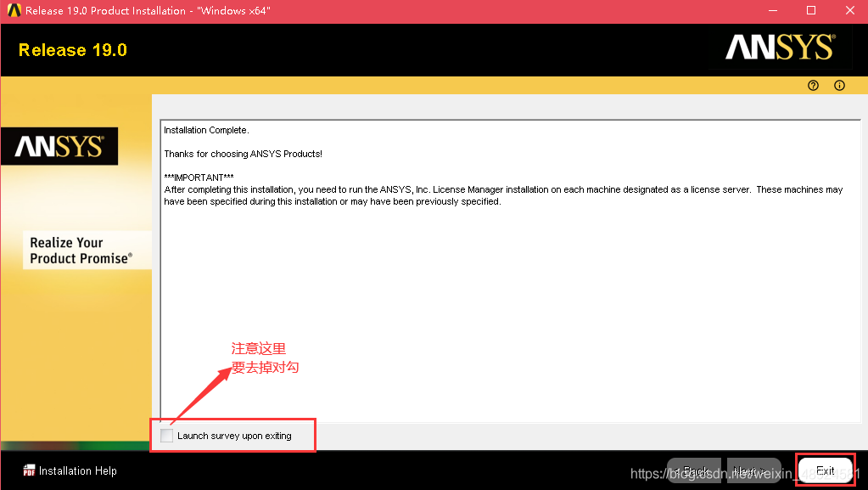Close the installer window
868x490 pixels.
click(x=849, y=10)
